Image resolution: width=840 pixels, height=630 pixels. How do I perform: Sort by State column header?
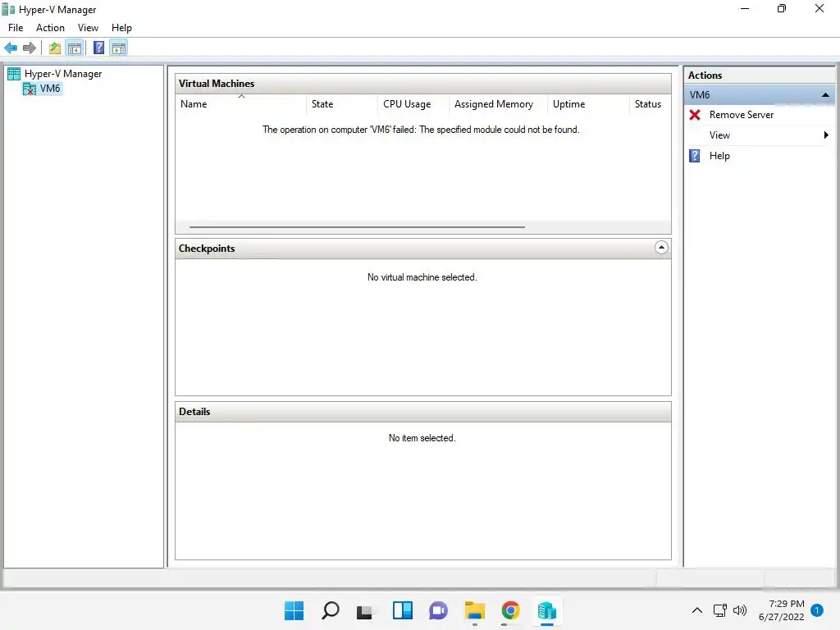[341, 104]
